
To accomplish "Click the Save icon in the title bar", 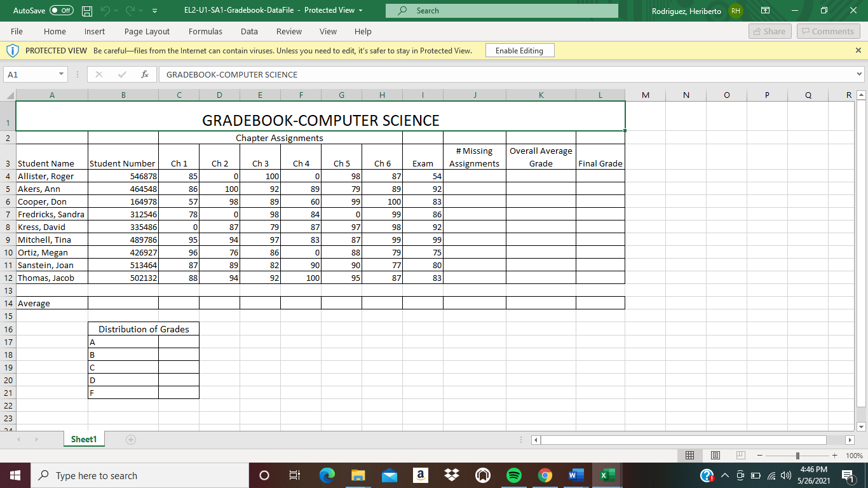I will tap(88, 11).
